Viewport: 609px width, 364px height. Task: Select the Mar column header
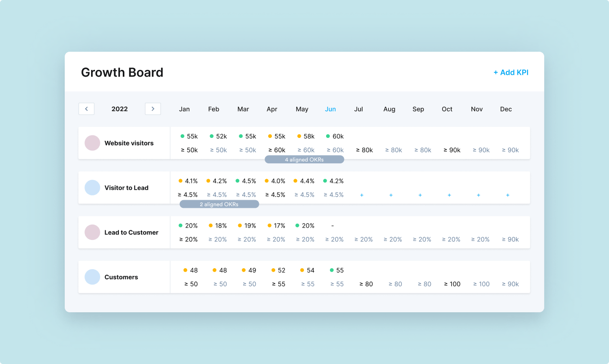(x=243, y=109)
